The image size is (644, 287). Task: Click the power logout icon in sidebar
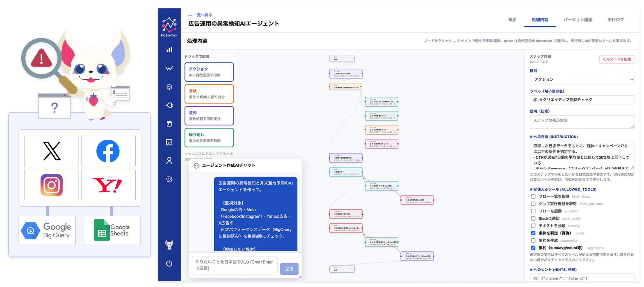tap(169, 263)
